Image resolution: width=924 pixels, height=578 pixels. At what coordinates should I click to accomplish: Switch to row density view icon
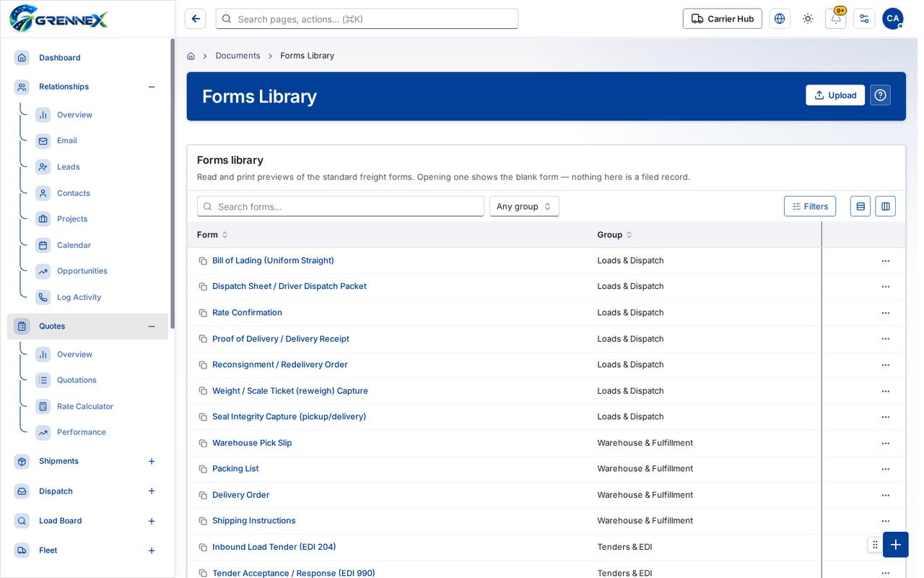tap(860, 207)
